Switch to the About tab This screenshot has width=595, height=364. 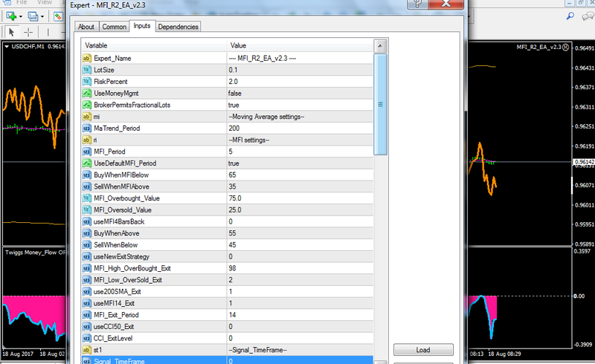(x=86, y=27)
